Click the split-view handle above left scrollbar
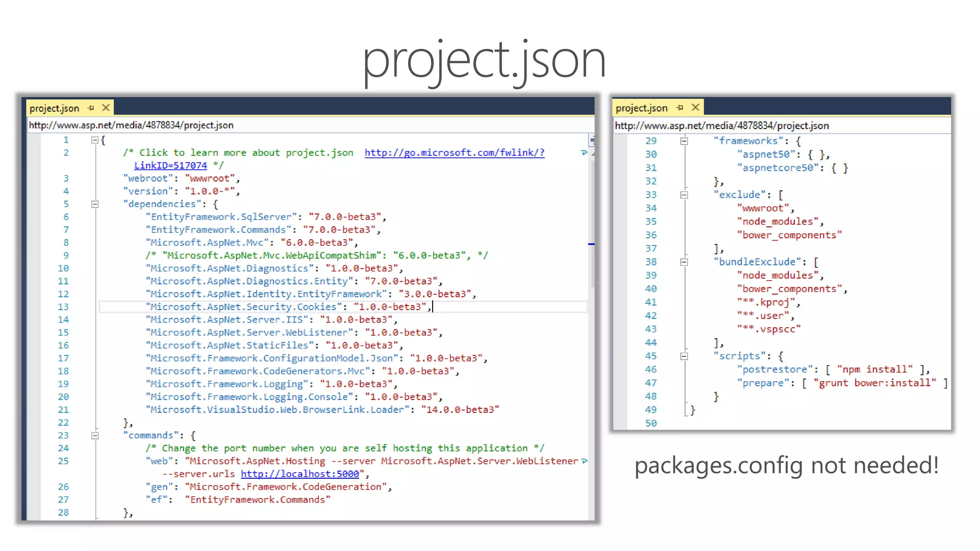The image size is (980, 551). (x=592, y=140)
